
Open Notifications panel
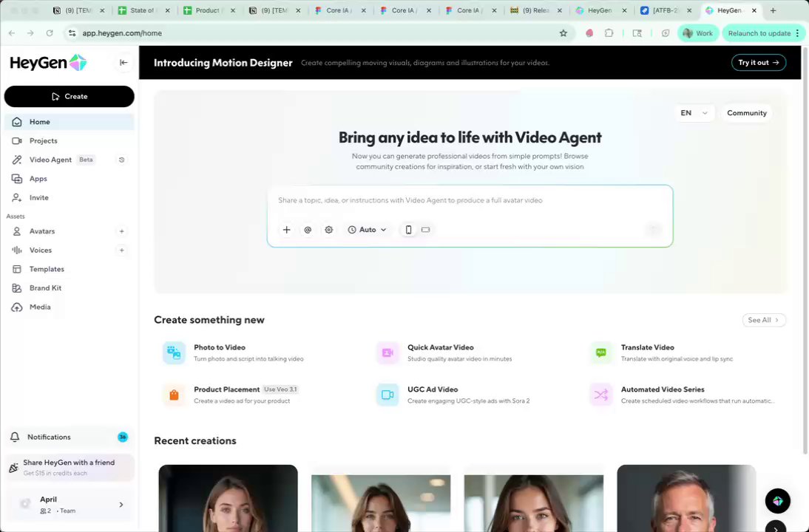click(x=69, y=437)
